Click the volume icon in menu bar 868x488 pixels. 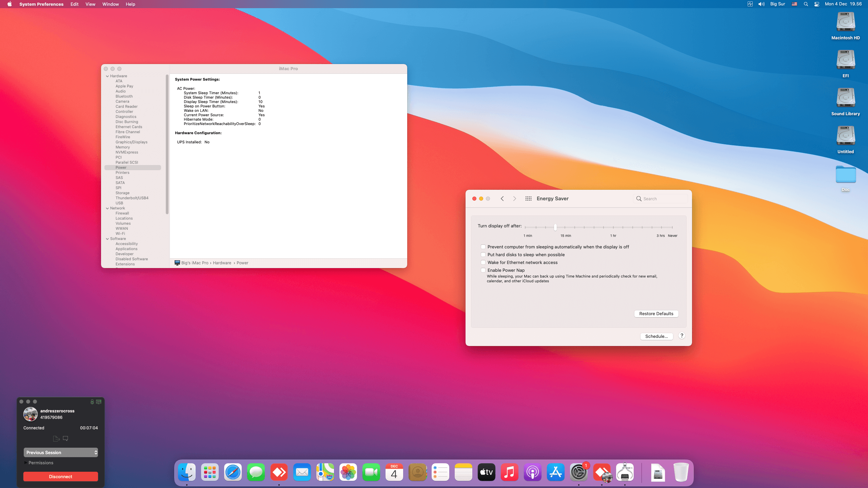tap(762, 4)
